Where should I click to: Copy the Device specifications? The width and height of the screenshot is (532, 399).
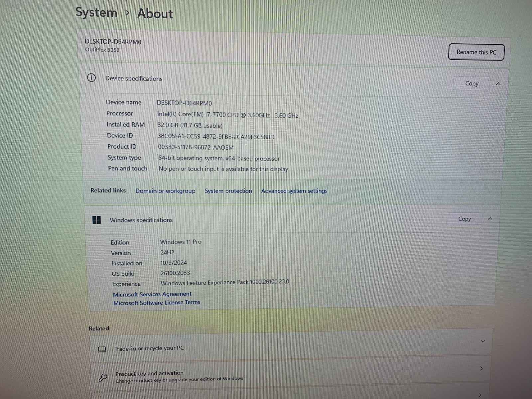pyautogui.click(x=471, y=83)
